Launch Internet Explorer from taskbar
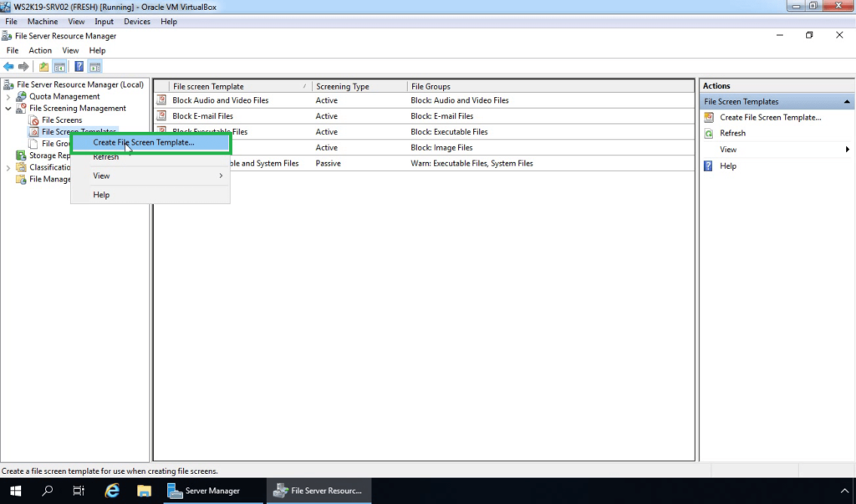856x504 pixels. pyautogui.click(x=112, y=491)
